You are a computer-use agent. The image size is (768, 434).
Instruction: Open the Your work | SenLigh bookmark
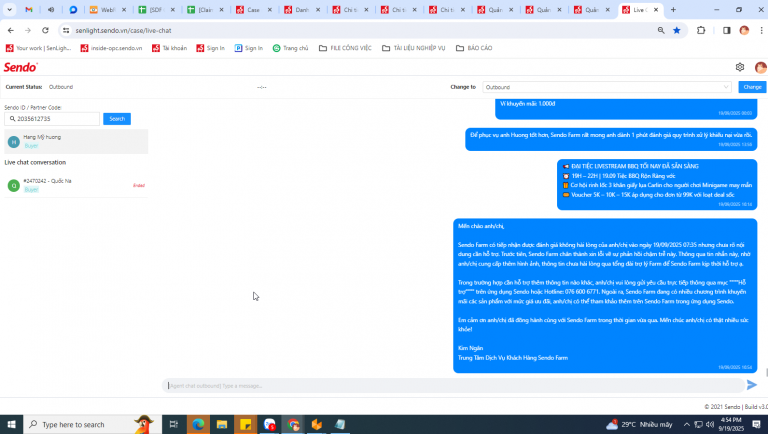38,48
